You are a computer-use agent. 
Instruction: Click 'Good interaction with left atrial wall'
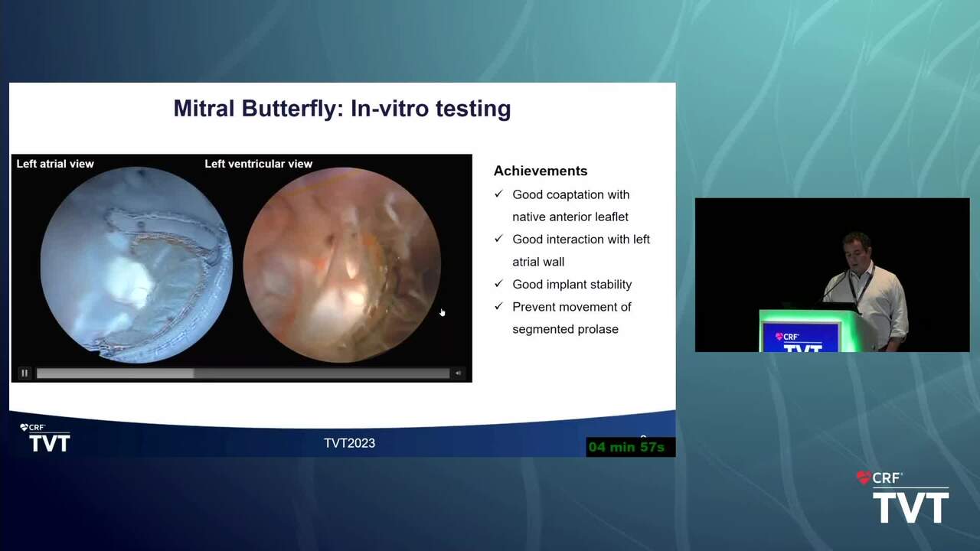tap(581, 250)
